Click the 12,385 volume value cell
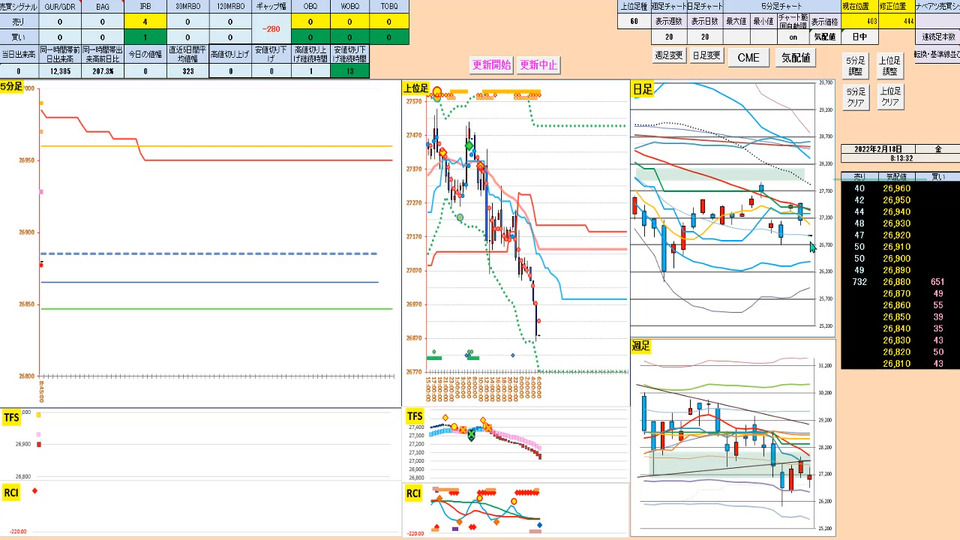 pos(59,71)
